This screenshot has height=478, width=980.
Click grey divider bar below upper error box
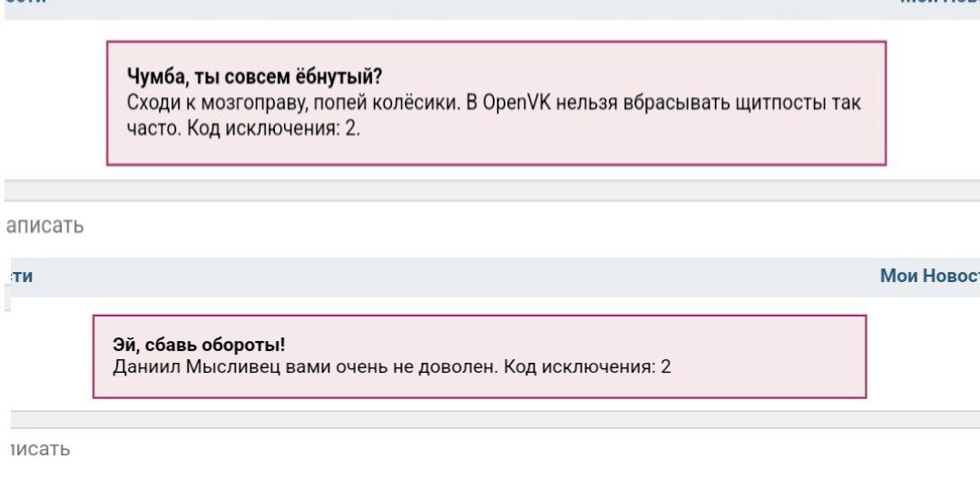pyautogui.click(x=490, y=190)
